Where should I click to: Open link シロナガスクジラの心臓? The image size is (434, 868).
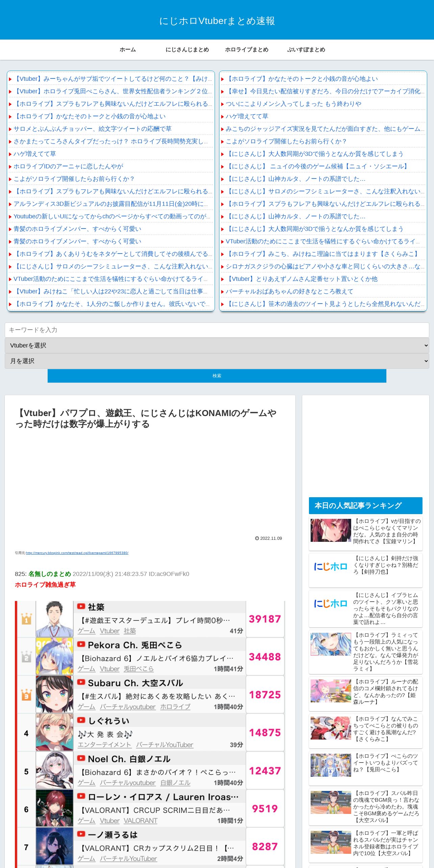(x=325, y=266)
